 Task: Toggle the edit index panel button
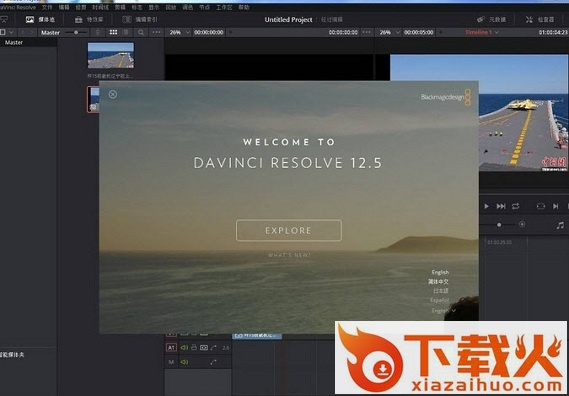click(140, 20)
